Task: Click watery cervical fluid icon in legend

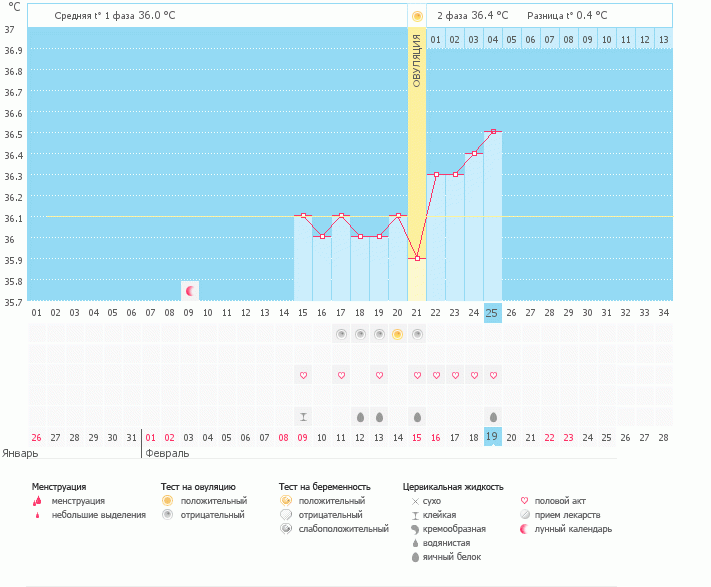Action: [415, 543]
